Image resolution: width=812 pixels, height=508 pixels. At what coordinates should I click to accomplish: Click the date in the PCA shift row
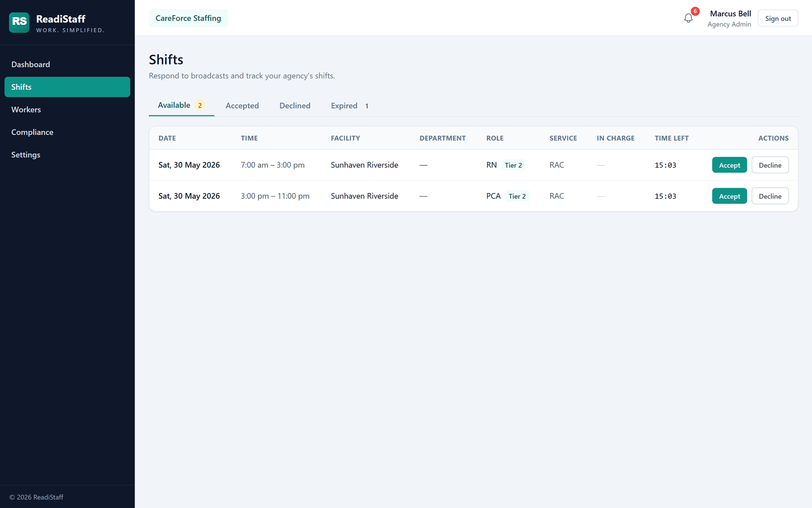coord(189,196)
